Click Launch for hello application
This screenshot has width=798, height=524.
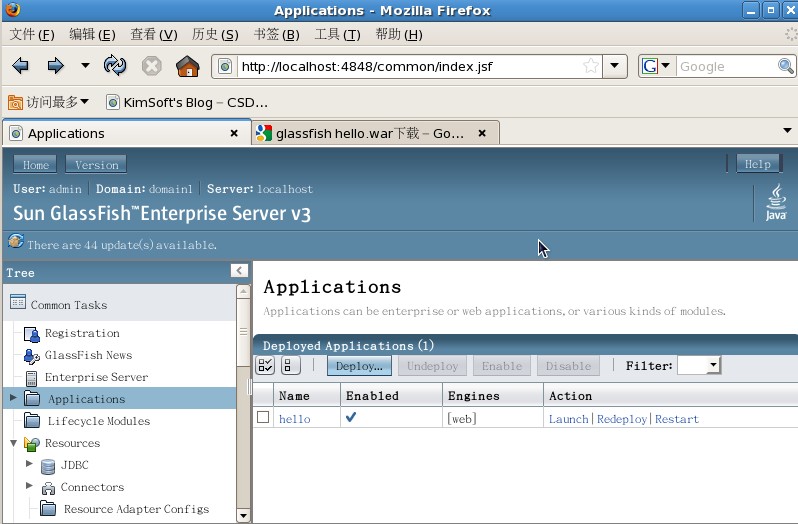568,419
